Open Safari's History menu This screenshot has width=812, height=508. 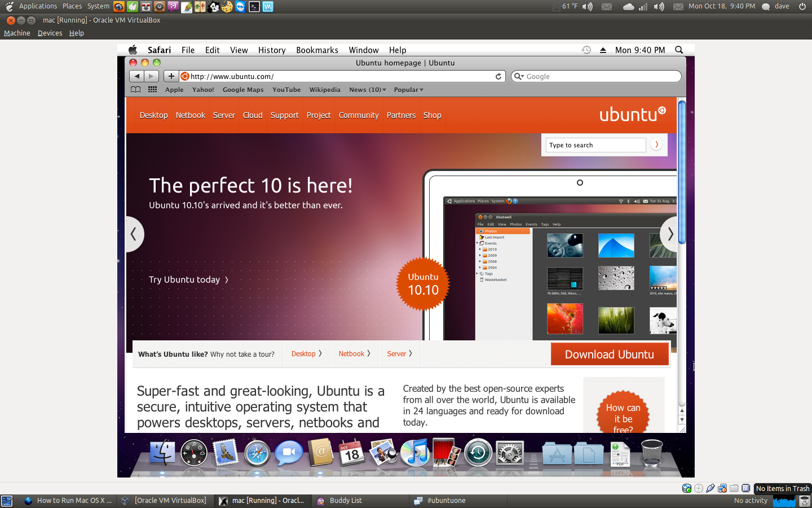pos(272,50)
